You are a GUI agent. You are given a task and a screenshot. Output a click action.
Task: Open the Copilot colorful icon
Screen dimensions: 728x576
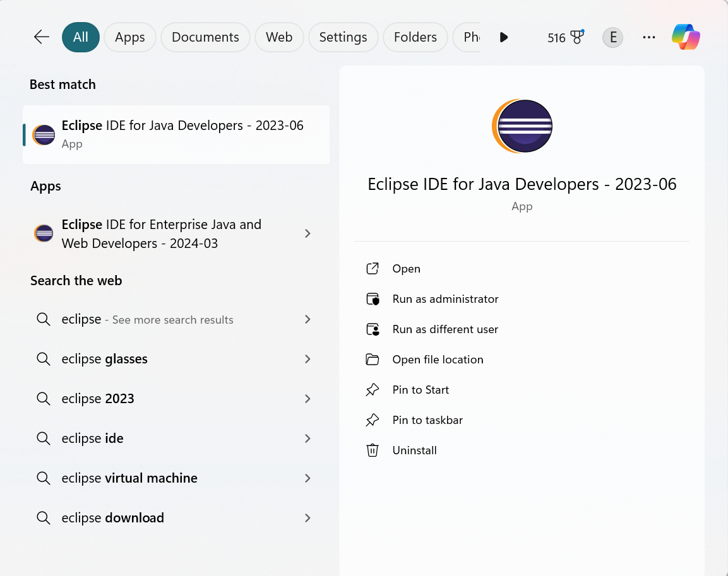[686, 37]
